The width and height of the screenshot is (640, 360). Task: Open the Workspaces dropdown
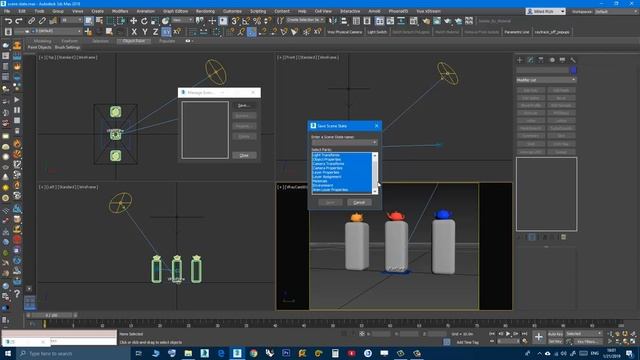click(616, 11)
